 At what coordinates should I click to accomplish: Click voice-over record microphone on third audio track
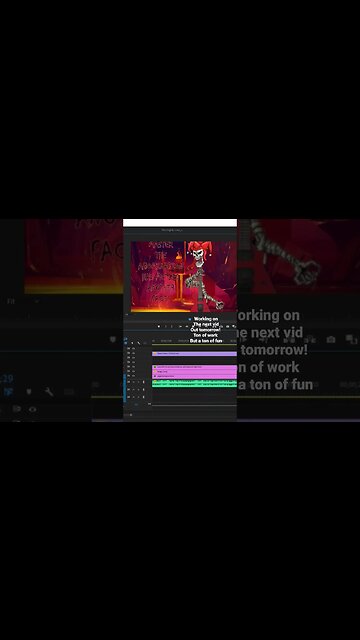coord(144,397)
